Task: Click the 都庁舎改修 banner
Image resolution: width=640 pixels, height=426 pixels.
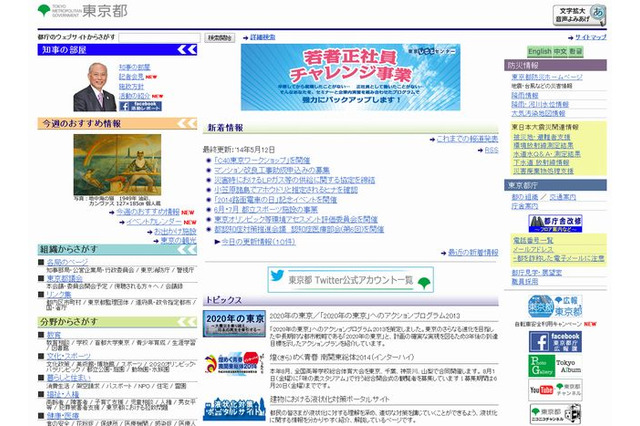Action: (555, 224)
